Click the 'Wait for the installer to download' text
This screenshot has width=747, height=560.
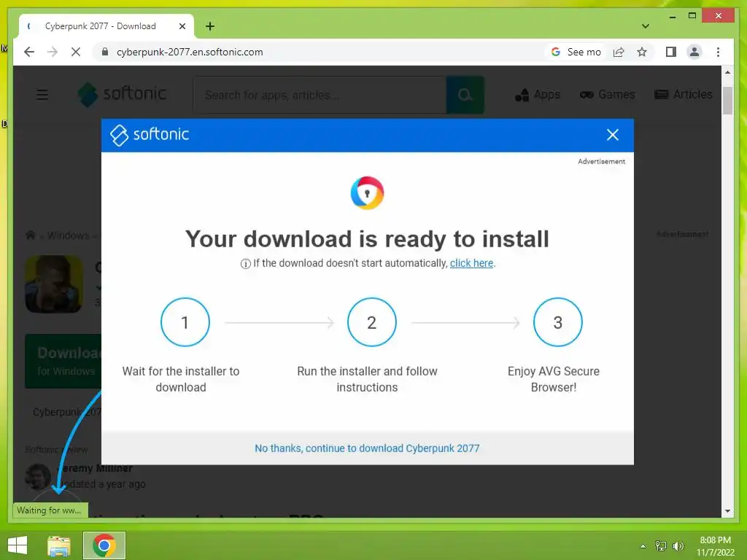click(x=181, y=379)
